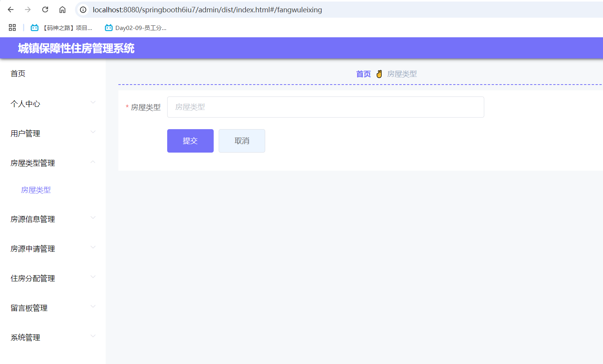603x364 pixels.
Task: Click the 首页 breadcrumb link
Action: pos(364,74)
